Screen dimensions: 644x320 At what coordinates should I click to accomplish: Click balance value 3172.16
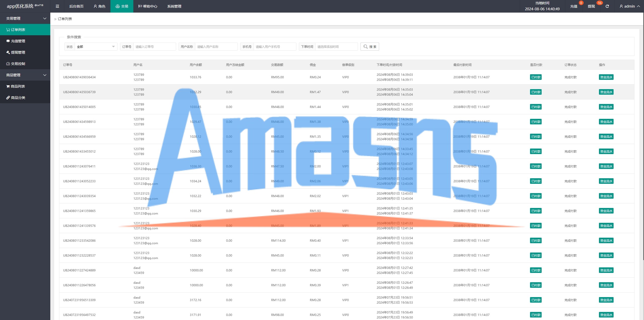coord(195,300)
